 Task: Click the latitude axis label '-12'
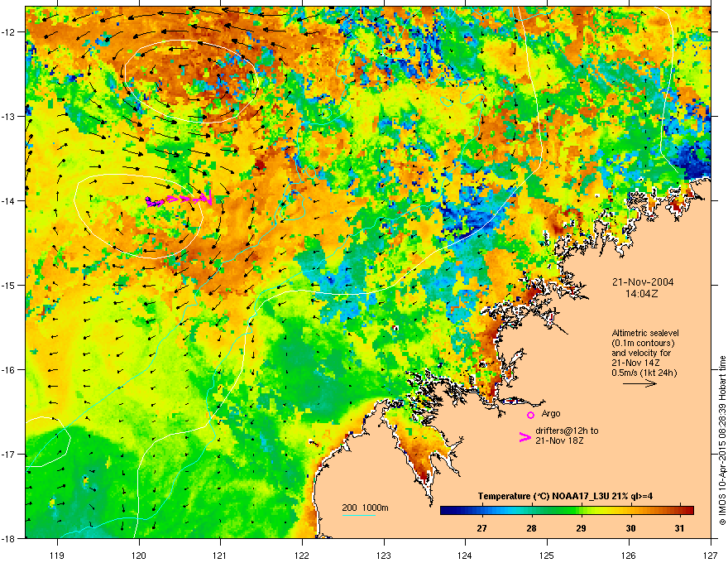tap(8, 32)
